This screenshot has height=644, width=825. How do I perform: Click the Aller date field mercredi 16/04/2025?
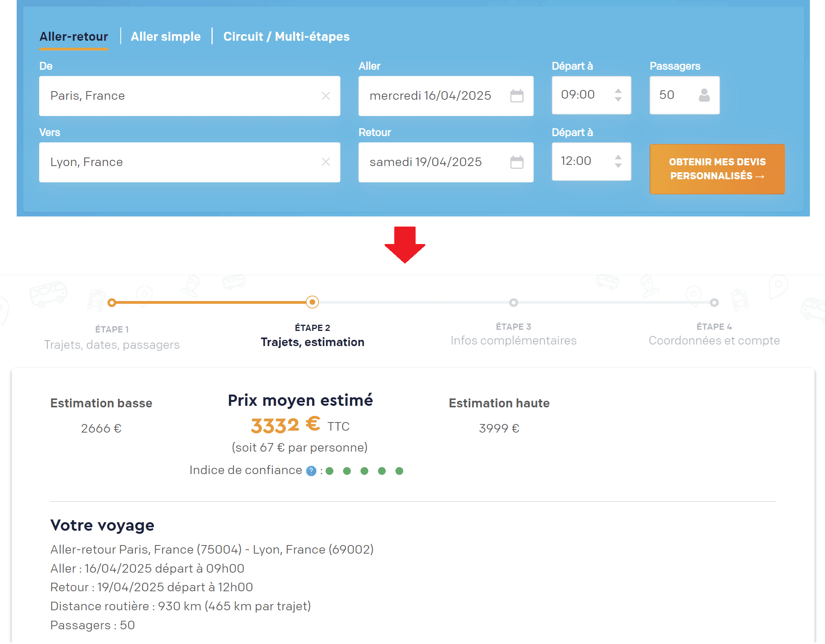431,96
